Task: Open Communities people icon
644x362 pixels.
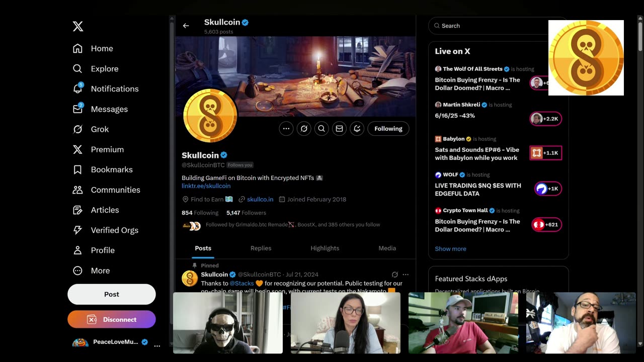Action: coord(77,190)
